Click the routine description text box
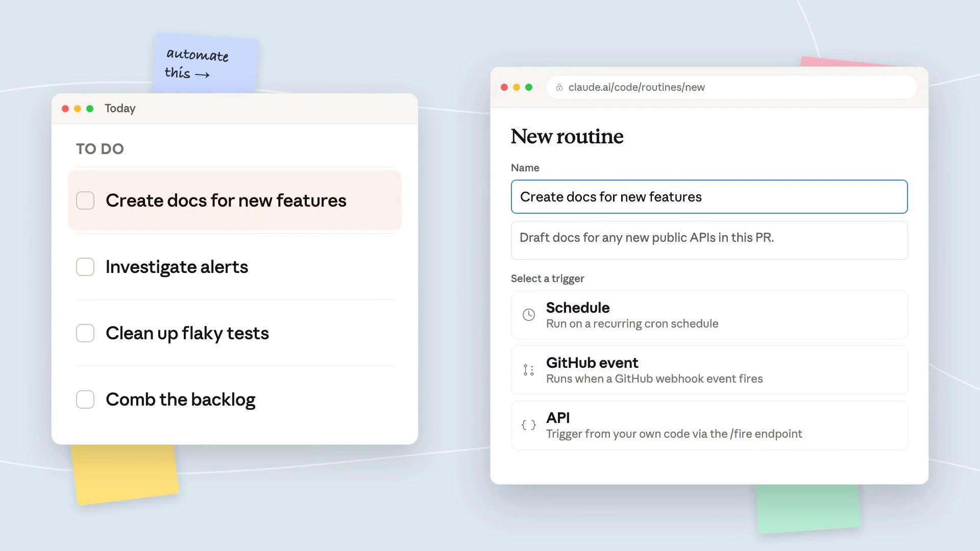 coord(709,240)
